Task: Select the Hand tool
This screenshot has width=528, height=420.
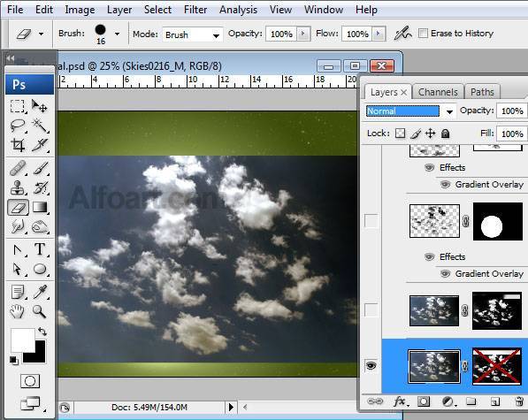Action: tap(18, 311)
